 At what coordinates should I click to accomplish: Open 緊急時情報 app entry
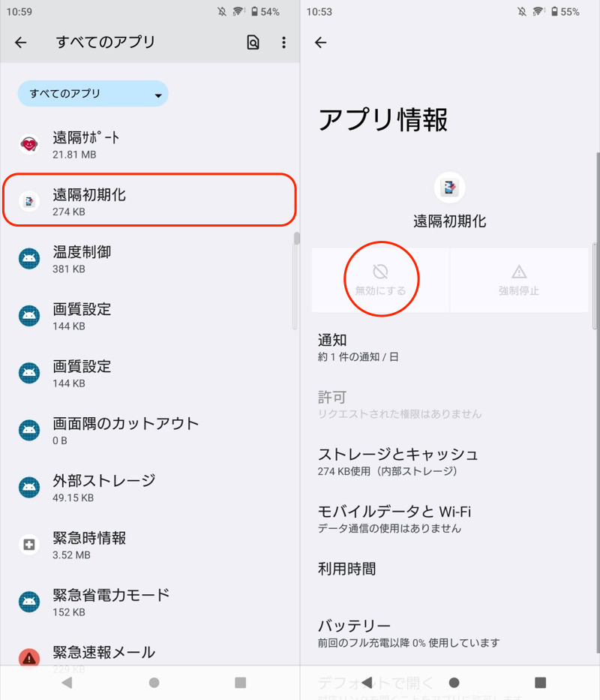150,545
